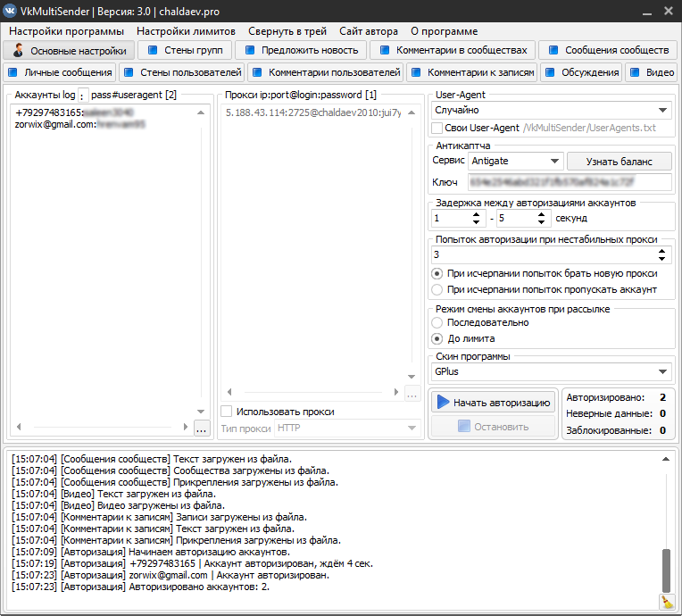Click the +79297483165 account row
Image resolution: width=682 pixels, height=616 pixels.
pos(74,112)
